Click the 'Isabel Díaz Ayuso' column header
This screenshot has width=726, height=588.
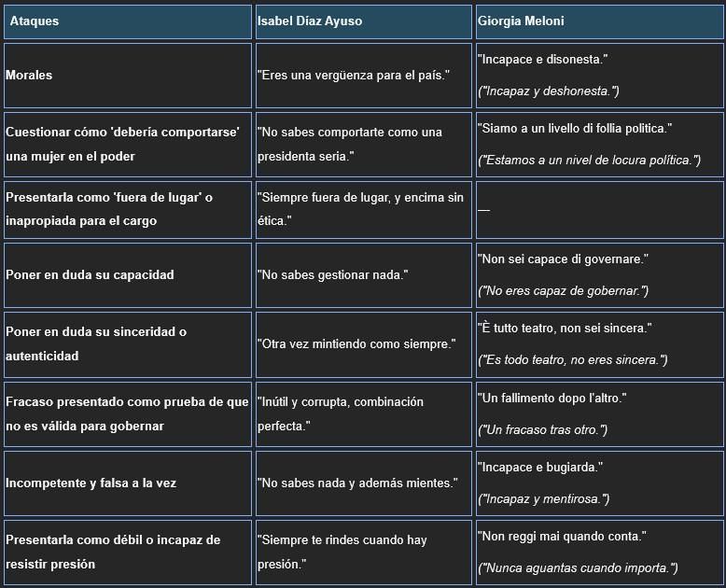[x=310, y=21]
